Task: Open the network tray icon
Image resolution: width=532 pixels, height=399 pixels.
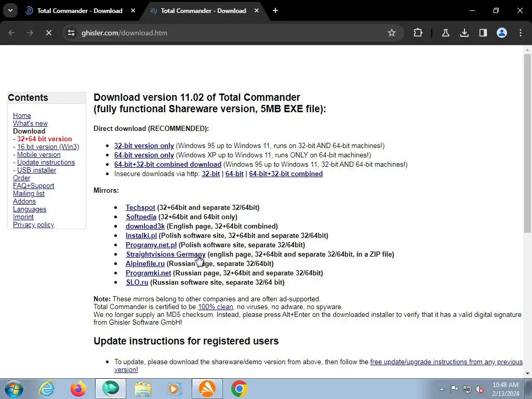Action: [467, 389]
